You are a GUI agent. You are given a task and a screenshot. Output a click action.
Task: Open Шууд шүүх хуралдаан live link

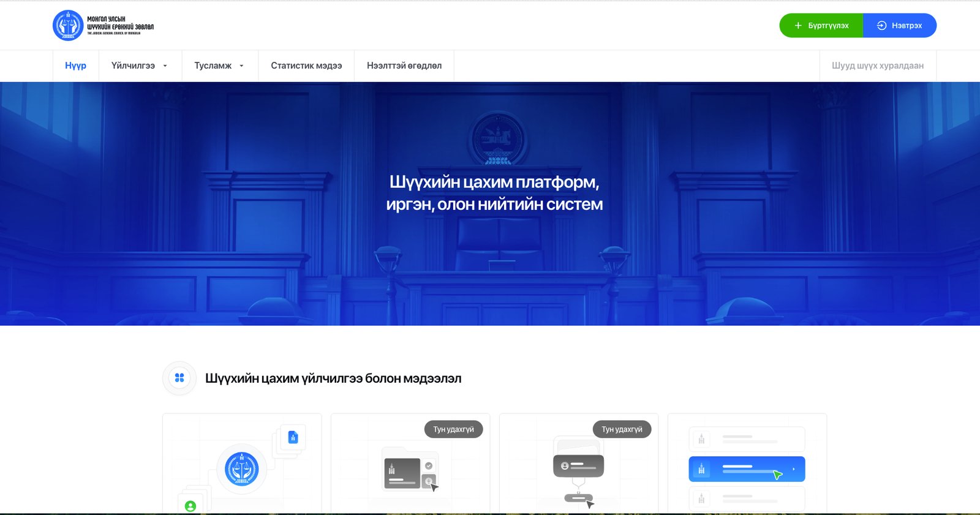(878, 66)
